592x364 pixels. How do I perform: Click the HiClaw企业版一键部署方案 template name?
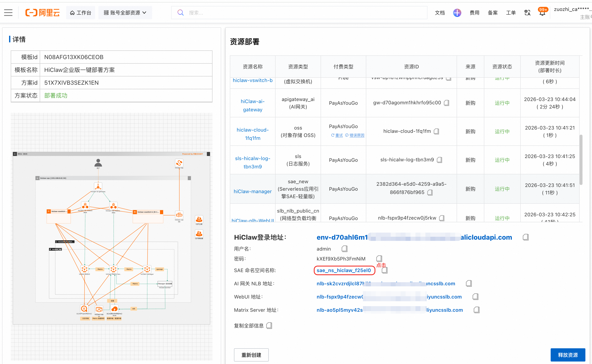tap(79, 70)
